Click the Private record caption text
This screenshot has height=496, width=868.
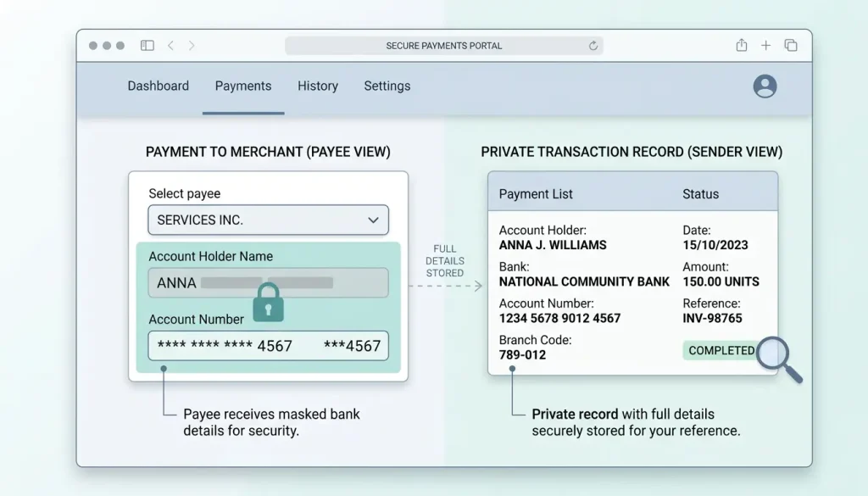click(x=636, y=422)
